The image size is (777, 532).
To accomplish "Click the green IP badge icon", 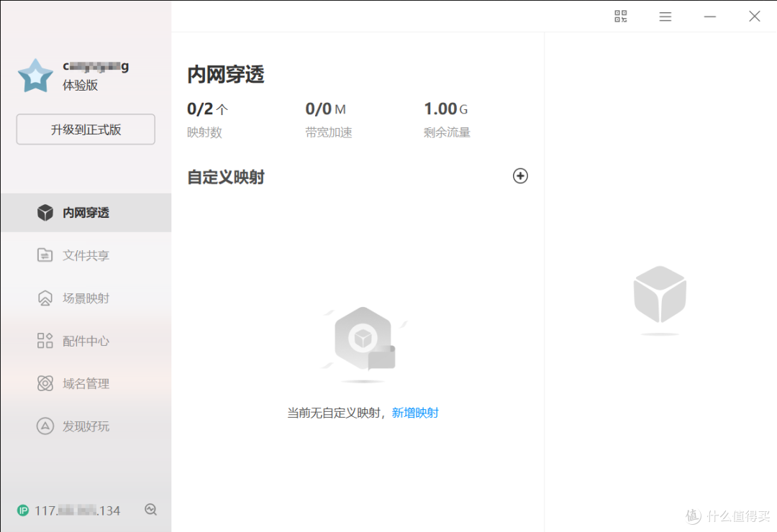I will (24, 510).
